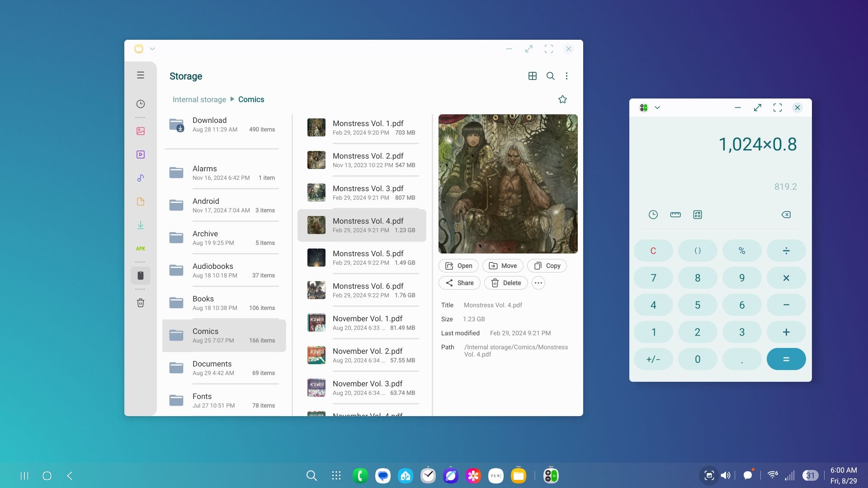Click the Monstress Vol. 4 cover preview image

(508, 183)
